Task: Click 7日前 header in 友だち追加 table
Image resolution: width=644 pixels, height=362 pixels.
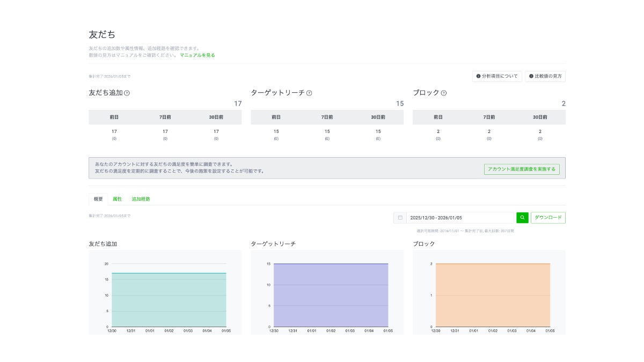Action: [165, 117]
